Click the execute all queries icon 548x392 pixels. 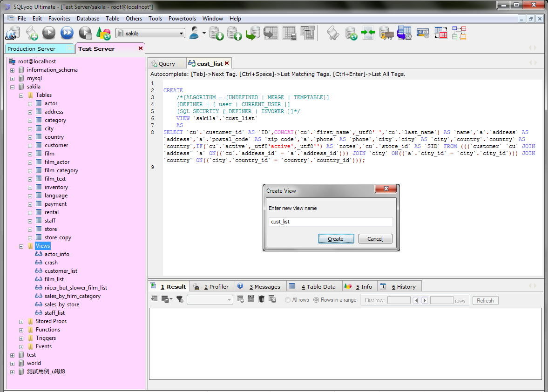click(67, 33)
